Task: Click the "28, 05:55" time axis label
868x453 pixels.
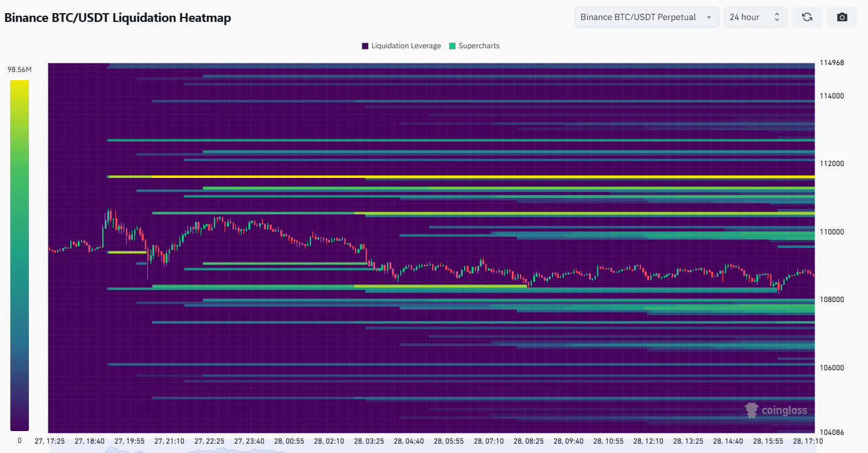Action: coord(449,441)
